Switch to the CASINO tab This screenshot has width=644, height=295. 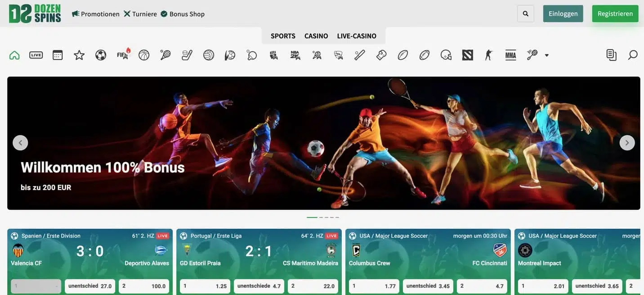pyautogui.click(x=316, y=36)
